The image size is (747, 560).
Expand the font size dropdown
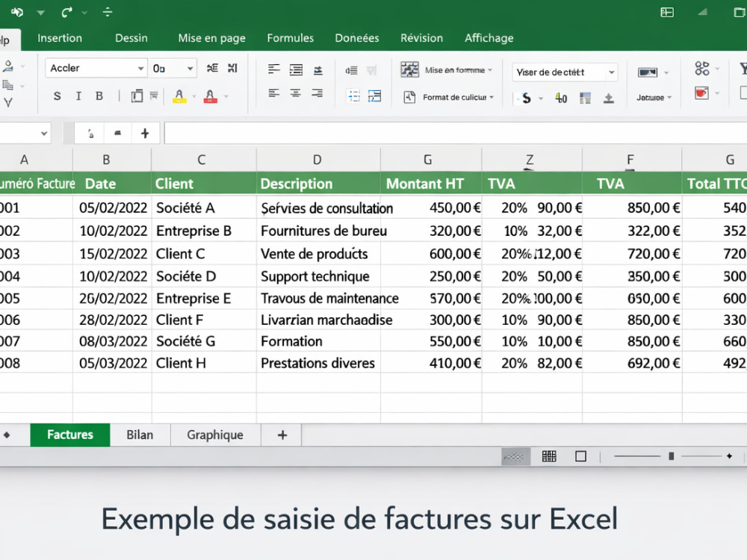pos(190,69)
